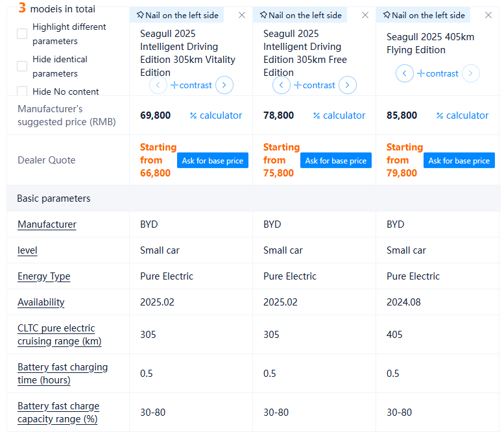Image resolution: width=504 pixels, height=432 pixels.
Task: Close the Seagull 405km Flying Edition column
Action: click(x=488, y=15)
